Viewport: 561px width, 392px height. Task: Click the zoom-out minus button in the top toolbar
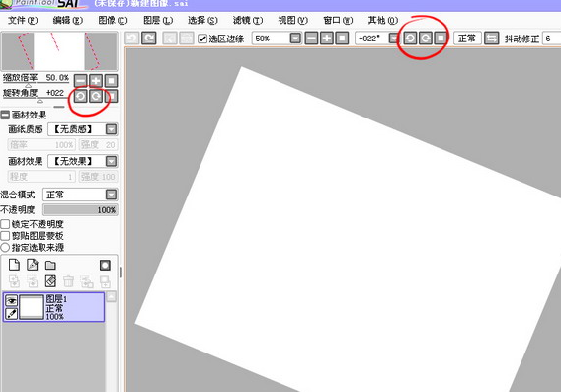pyautogui.click(x=311, y=38)
